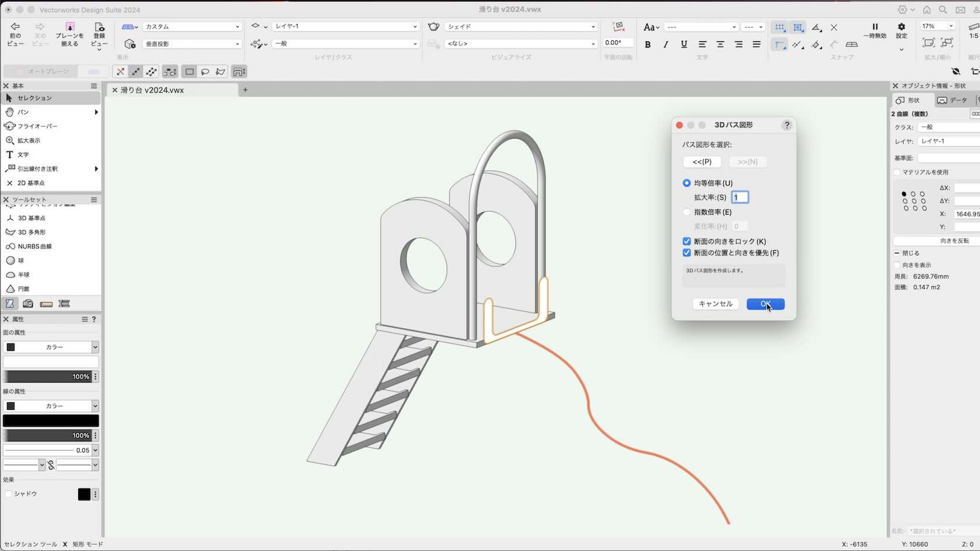Select the lasso marquee mode icon
The width and height of the screenshot is (980, 551).
(205, 72)
